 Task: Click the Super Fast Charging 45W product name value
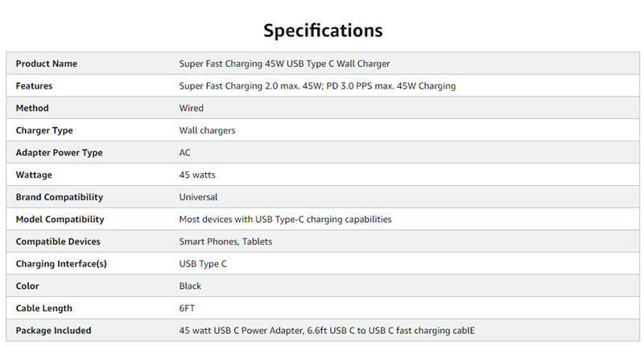coord(284,64)
